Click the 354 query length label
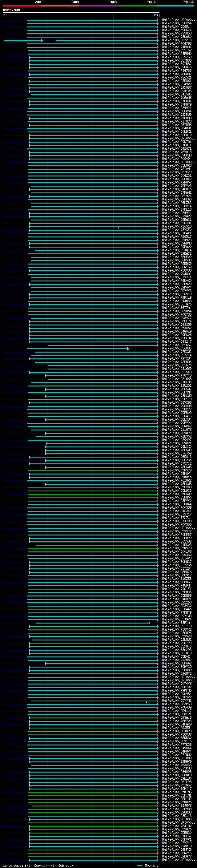The height and width of the screenshot is (868, 197). pyautogui.click(x=155, y=15)
